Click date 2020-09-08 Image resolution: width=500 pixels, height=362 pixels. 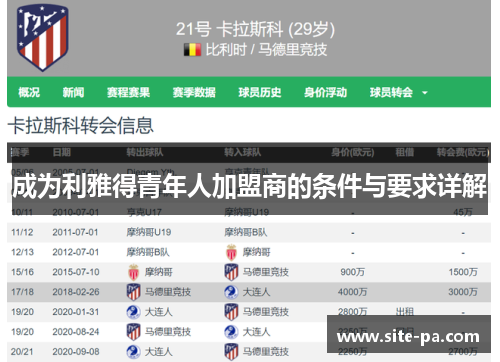pyautogui.click(x=76, y=352)
